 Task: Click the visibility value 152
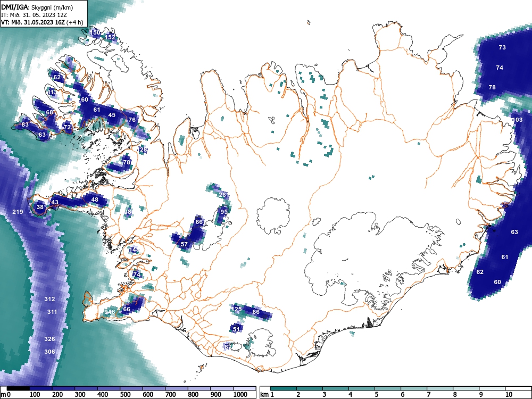tap(110, 37)
